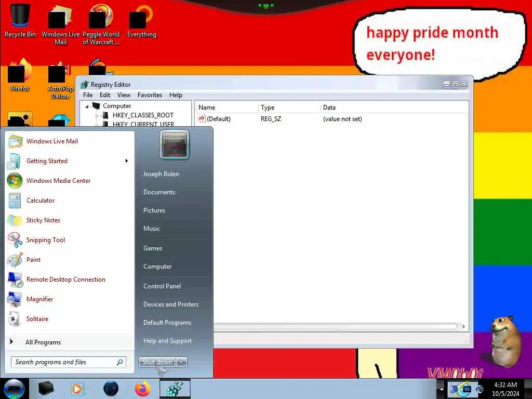Open Joseph Biden user folder
Image resolution: width=532 pixels, height=399 pixels.
pos(161,174)
